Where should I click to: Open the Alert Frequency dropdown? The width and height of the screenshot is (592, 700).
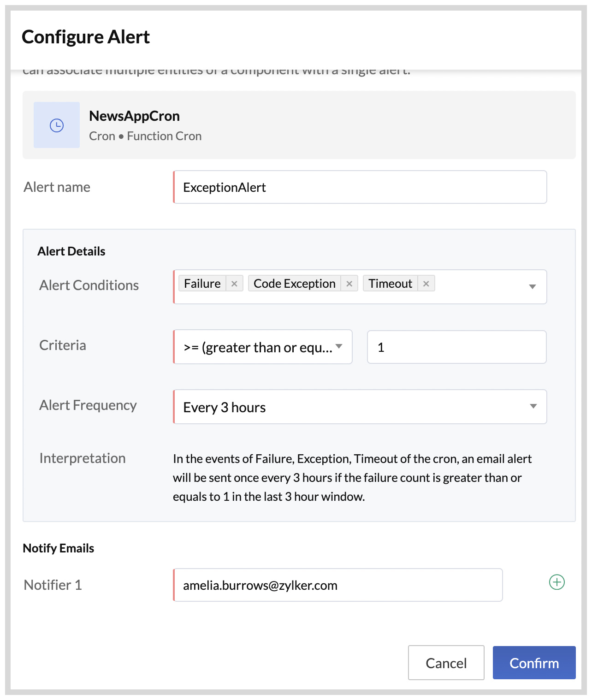533,406
